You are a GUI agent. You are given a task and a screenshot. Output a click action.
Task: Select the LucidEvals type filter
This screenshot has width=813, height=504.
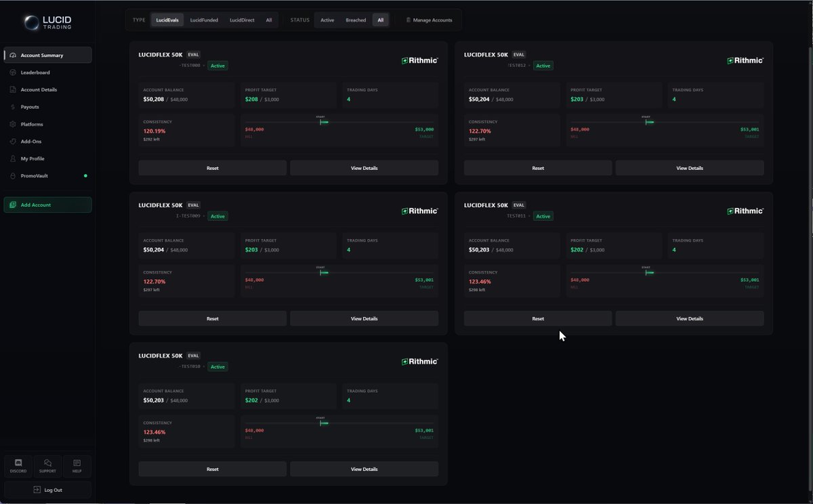[x=167, y=20]
